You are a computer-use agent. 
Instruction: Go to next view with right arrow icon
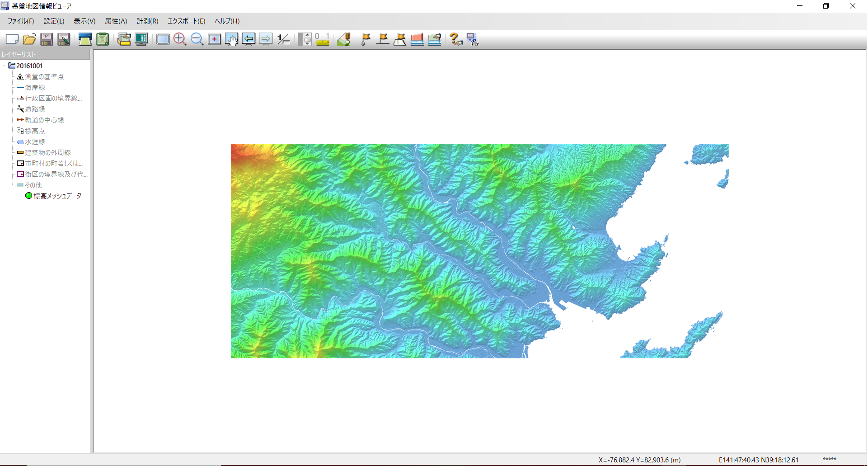[x=266, y=39]
